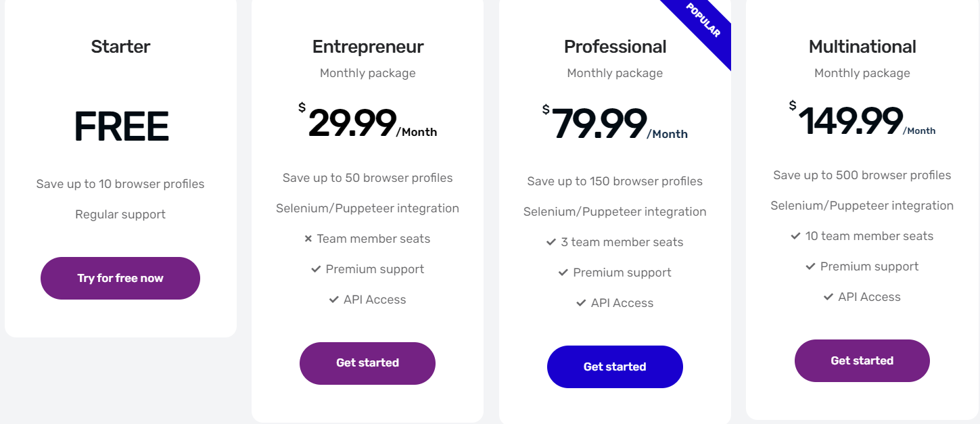
Task: Click Save up to 500 browser profiles
Action: [862, 175]
